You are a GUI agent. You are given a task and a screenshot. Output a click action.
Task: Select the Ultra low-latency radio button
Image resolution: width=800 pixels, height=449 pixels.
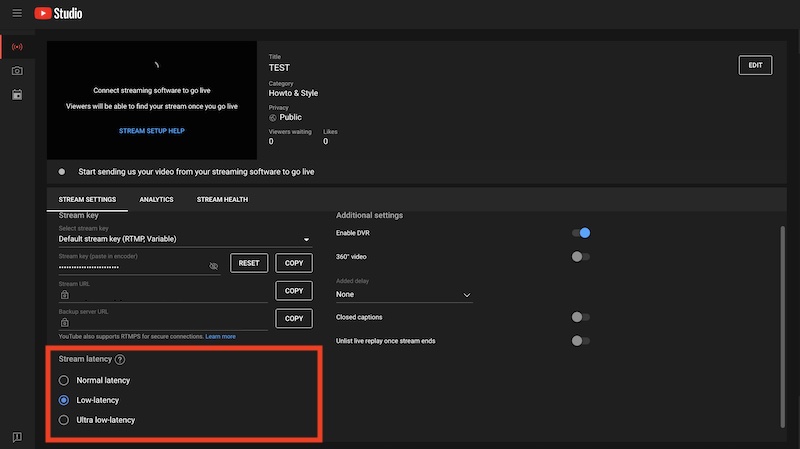click(x=64, y=420)
